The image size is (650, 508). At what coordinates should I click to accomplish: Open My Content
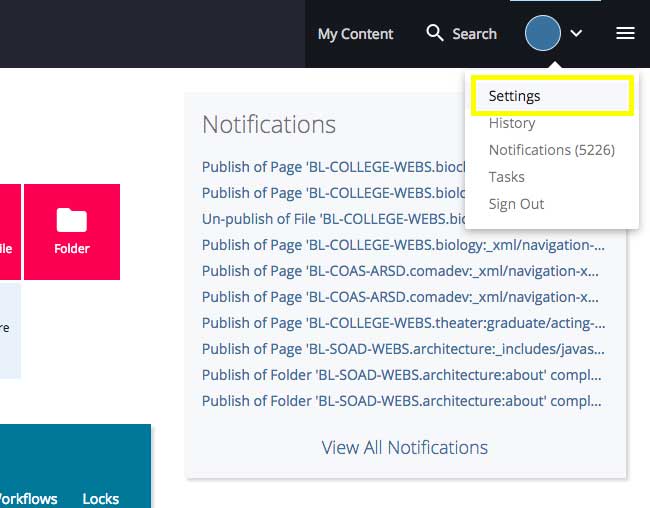[x=355, y=34]
